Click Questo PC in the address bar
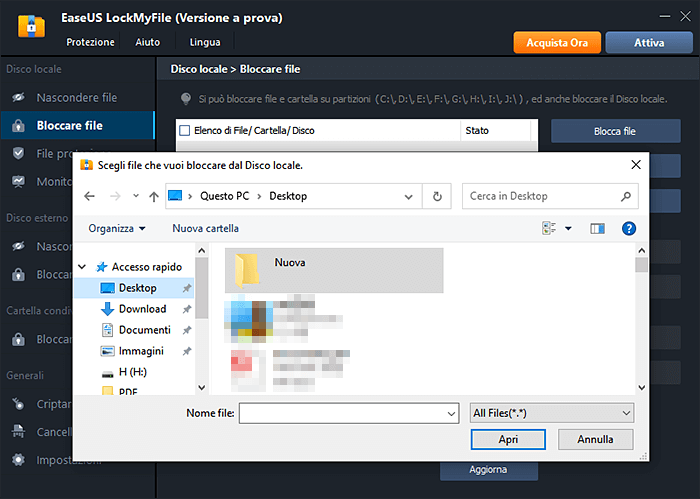This screenshot has height=499, width=700. pos(225,196)
